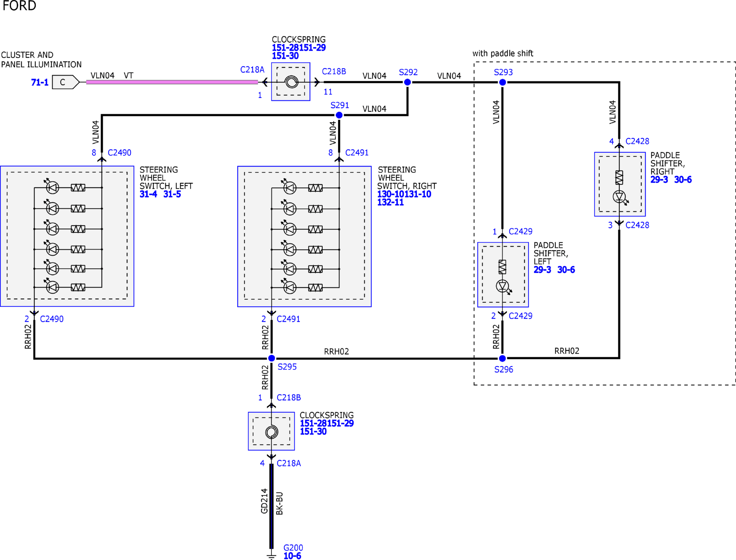Click the G200 ground label
Image resolution: width=736 pixels, height=560 pixels.
coord(293,548)
